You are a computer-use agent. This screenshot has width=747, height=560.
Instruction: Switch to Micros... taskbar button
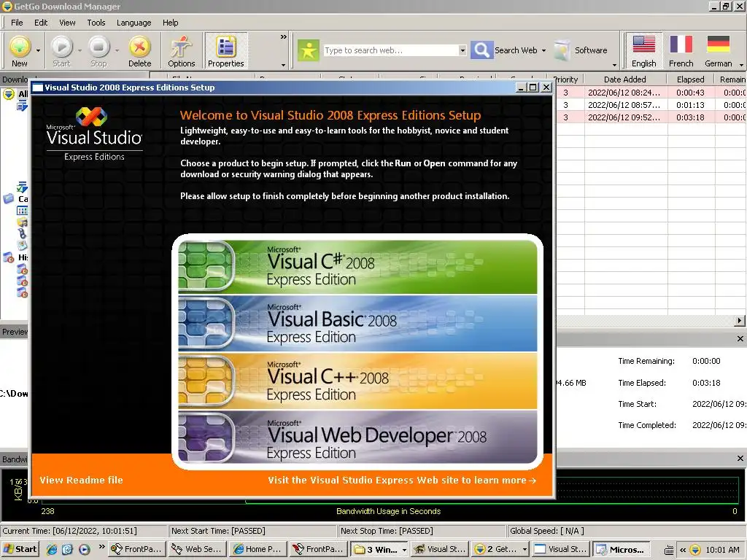pos(622,549)
